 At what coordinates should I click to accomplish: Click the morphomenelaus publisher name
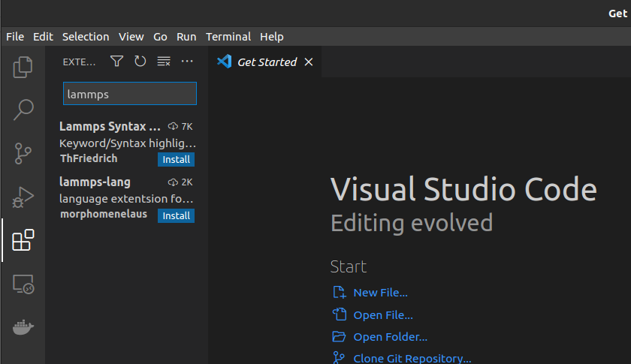coord(104,214)
